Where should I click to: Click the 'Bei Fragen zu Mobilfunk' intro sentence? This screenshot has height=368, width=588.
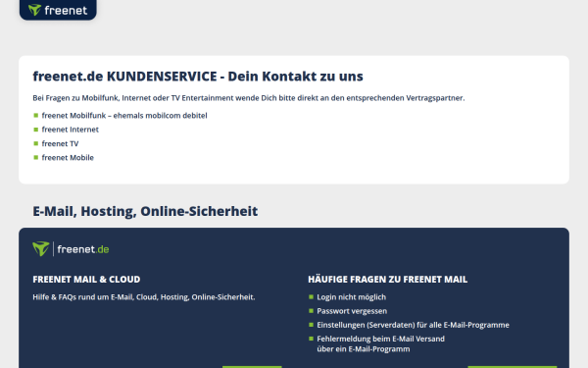[x=249, y=98]
